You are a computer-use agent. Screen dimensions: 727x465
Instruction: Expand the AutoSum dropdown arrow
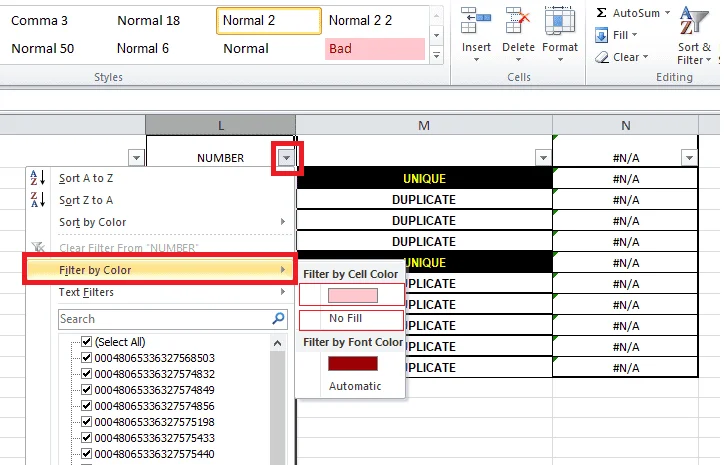(667, 13)
